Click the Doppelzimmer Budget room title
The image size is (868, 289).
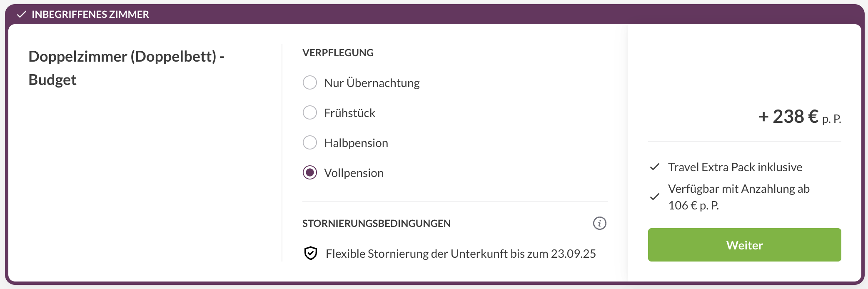126,68
